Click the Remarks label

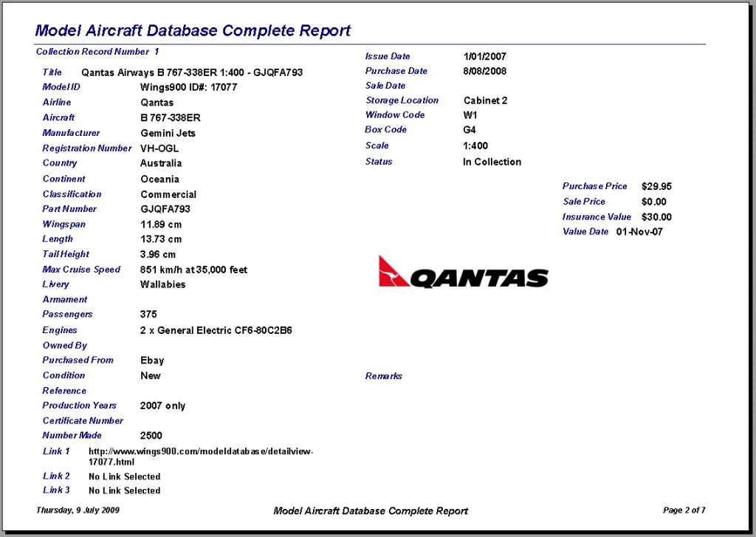(383, 376)
